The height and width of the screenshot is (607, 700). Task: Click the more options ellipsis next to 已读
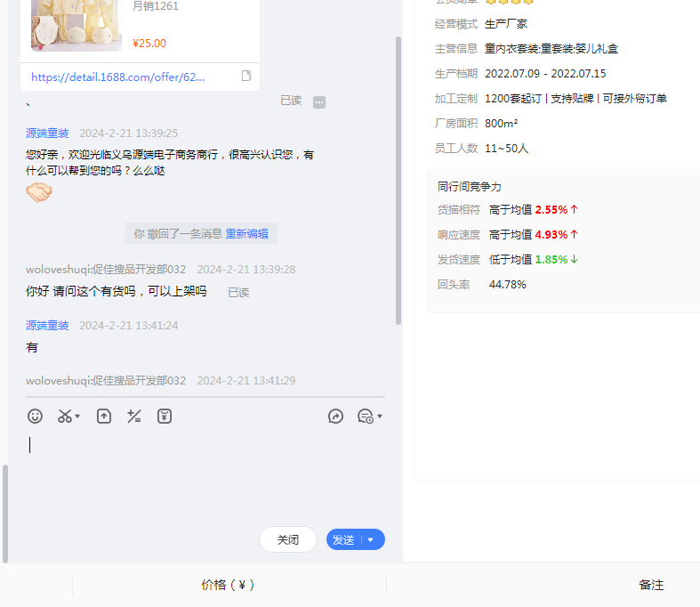tap(319, 101)
